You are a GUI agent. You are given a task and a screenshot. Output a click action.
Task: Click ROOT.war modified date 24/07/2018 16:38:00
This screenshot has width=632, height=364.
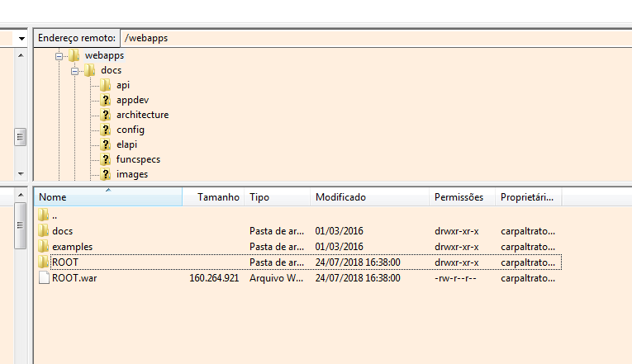coord(358,278)
